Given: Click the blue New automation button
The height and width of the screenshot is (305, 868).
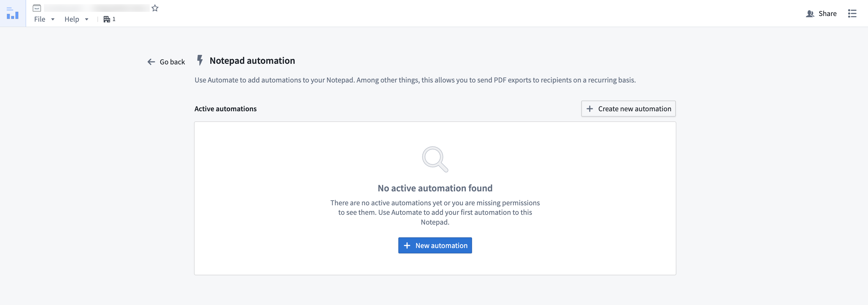Looking at the screenshot, I should coord(435,245).
